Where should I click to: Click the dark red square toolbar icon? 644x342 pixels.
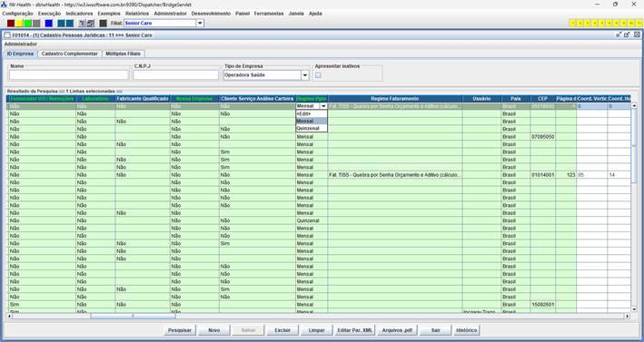[x=11, y=24]
